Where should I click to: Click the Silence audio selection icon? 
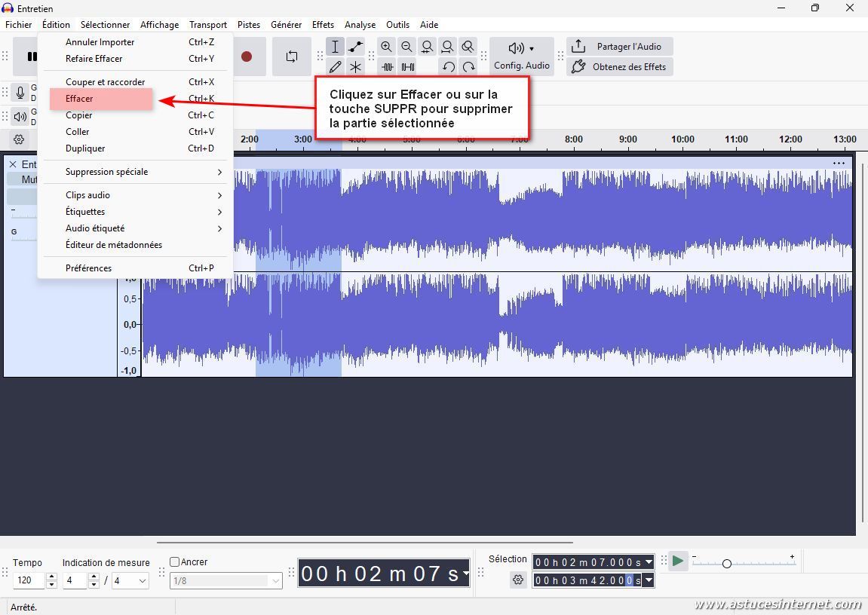[x=407, y=67]
